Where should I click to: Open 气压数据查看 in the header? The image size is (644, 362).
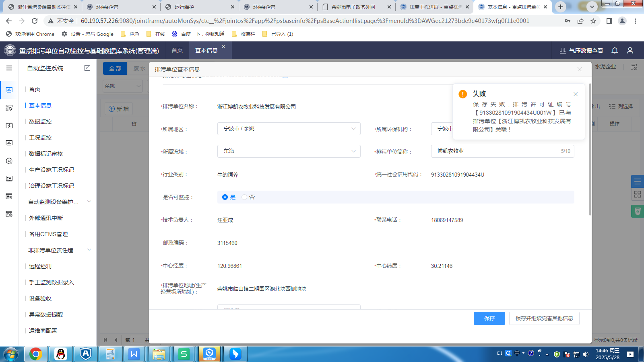pyautogui.click(x=581, y=50)
